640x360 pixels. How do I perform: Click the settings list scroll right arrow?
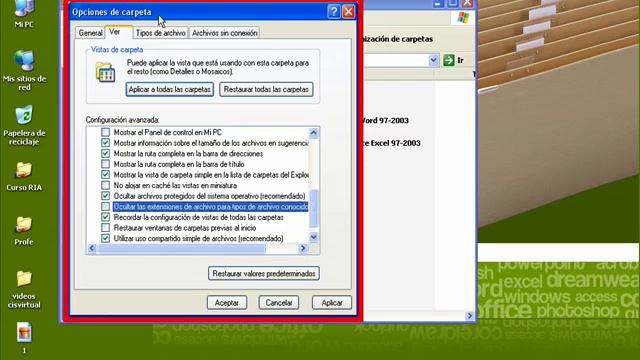click(x=303, y=248)
